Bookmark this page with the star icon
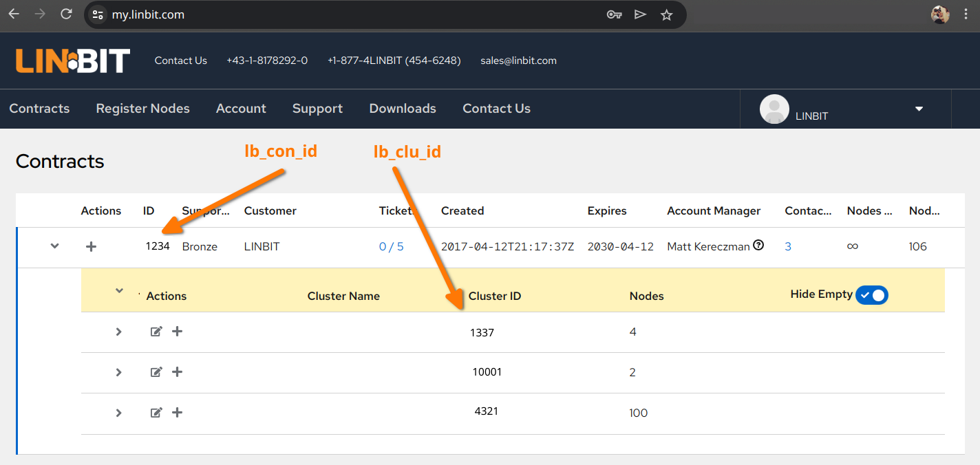This screenshot has width=980, height=465. point(666,14)
